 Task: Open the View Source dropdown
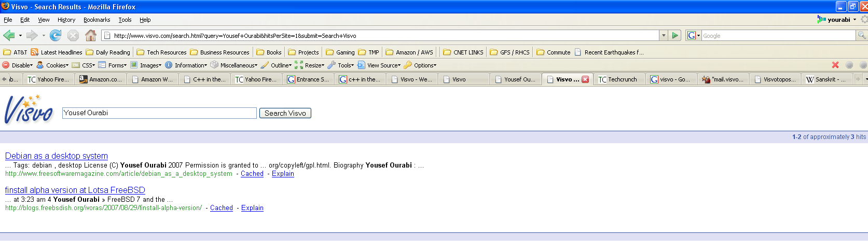click(379, 65)
